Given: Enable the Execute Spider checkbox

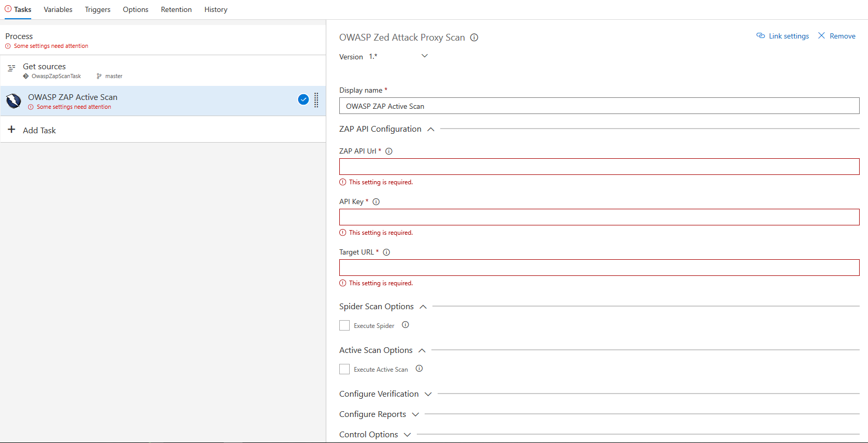Looking at the screenshot, I should point(344,325).
